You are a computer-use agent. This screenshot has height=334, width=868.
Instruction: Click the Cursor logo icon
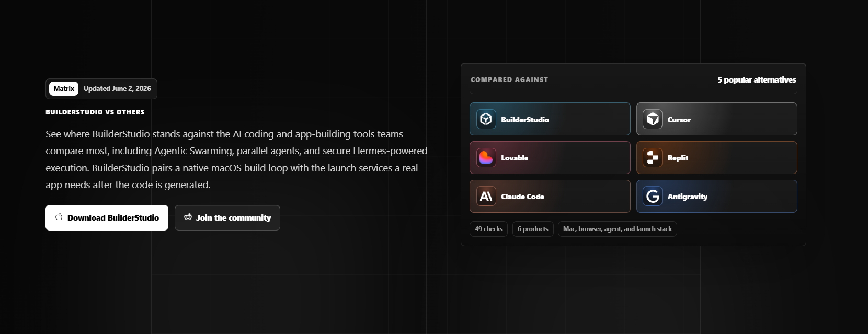click(x=653, y=119)
